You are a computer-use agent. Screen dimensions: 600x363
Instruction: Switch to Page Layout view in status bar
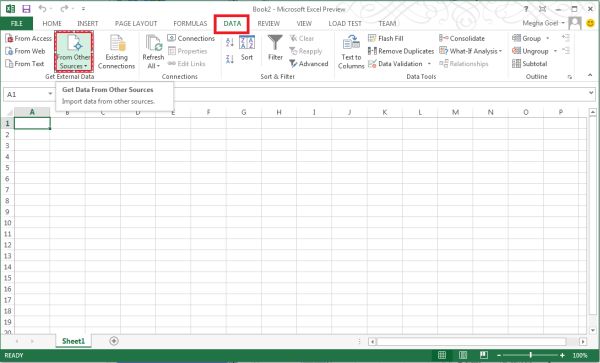(x=463, y=355)
